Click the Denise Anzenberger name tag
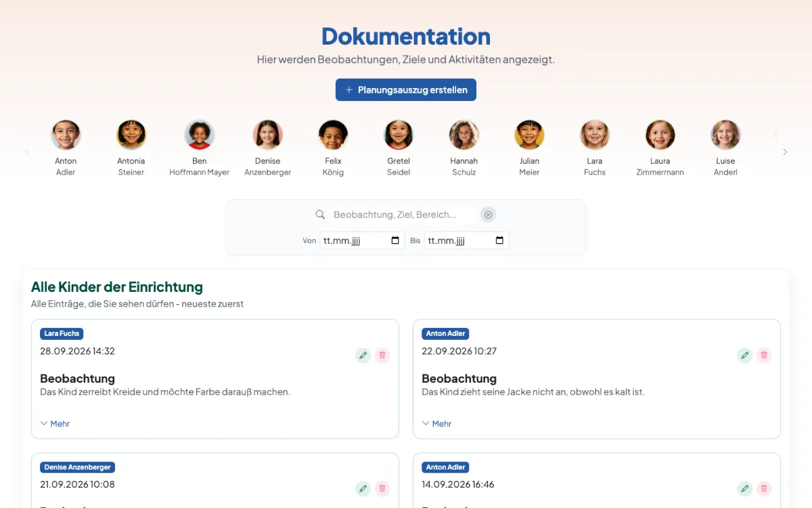Viewport: 812px width, 508px height. pyautogui.click(x=78, y=467)
